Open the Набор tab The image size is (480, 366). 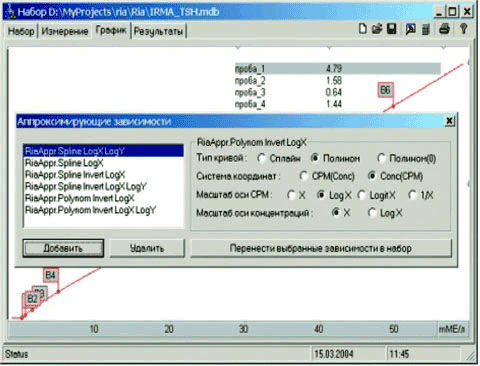[x=21, y=31]
